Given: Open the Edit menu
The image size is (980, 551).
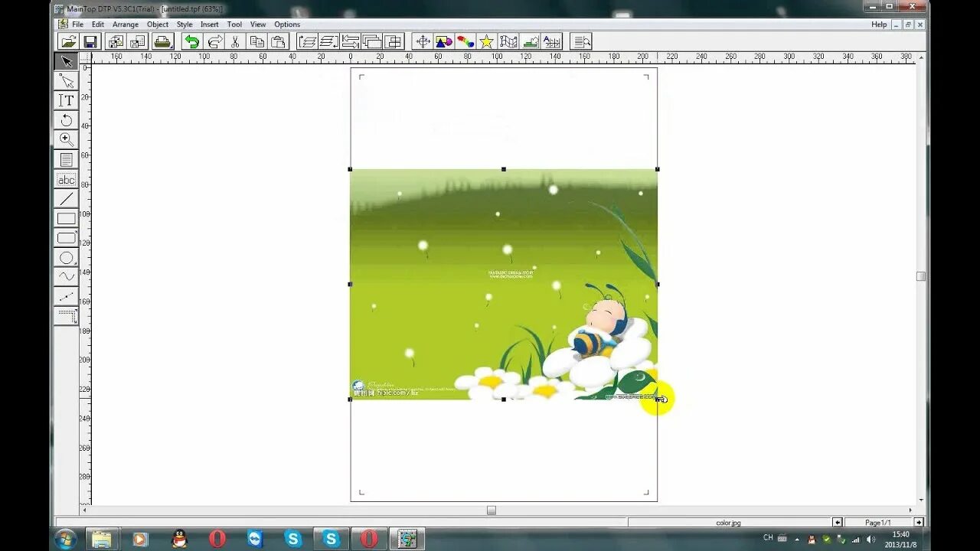Looking at the screenshot, I should coord(98,24).
